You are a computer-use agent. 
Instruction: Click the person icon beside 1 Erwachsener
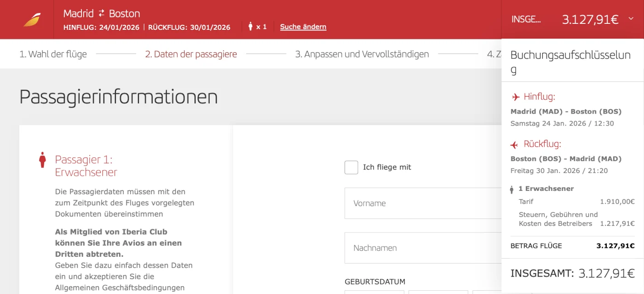[x=512, y=189]
